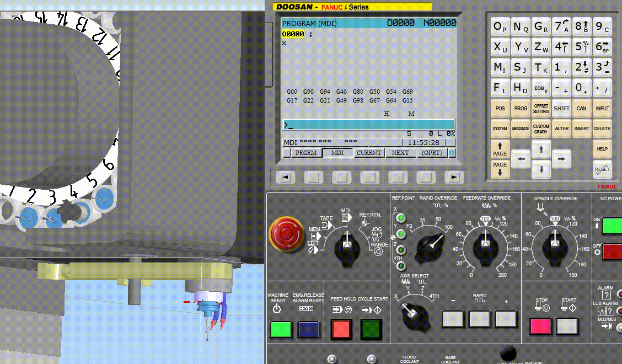The image size is (622, 364).
Task: Click the 4TH reference point indicator lamp
Action: coord(401,266)
